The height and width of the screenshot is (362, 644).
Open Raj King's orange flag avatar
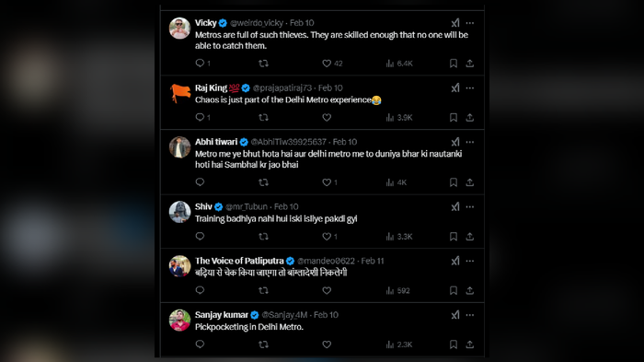coord(180,93)
